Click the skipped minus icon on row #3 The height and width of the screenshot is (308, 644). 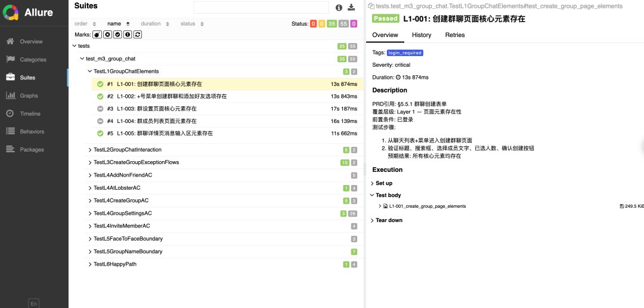[100, 109]
